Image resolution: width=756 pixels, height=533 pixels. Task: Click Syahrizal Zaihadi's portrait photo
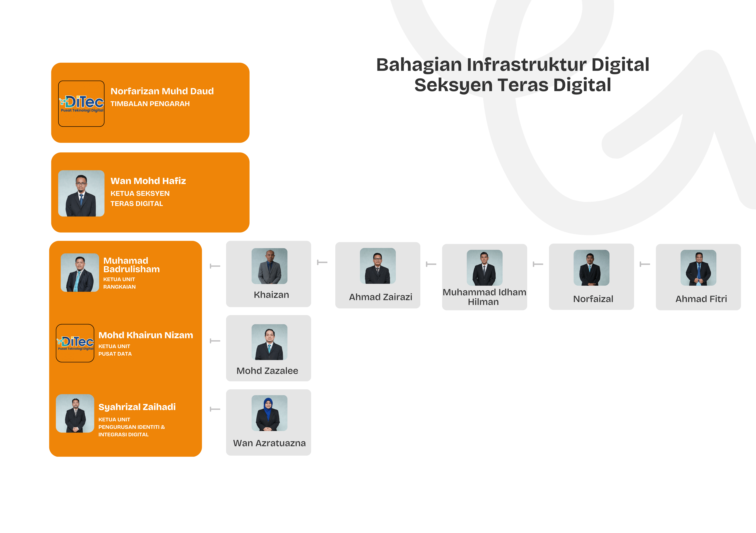point(75,413)
